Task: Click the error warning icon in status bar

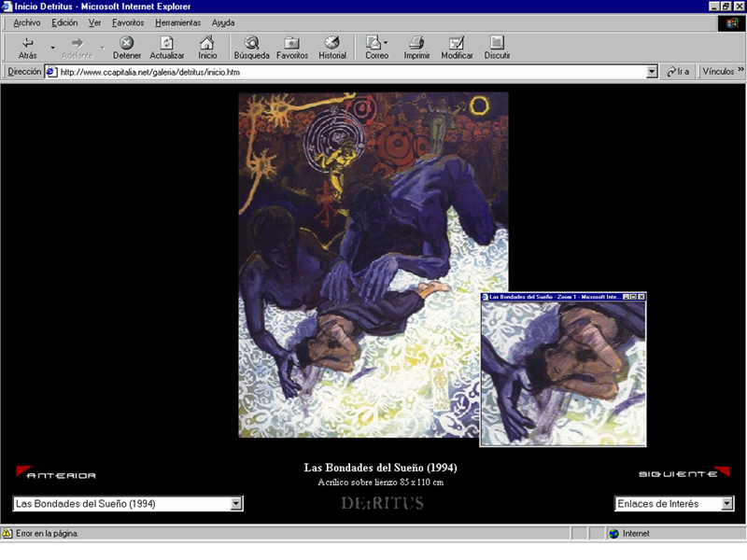Action: tap(7, 533)
